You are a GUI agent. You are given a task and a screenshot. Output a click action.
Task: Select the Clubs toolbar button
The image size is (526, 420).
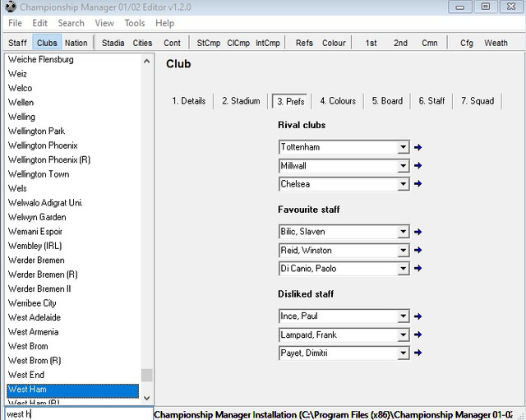tap(47, 43)
